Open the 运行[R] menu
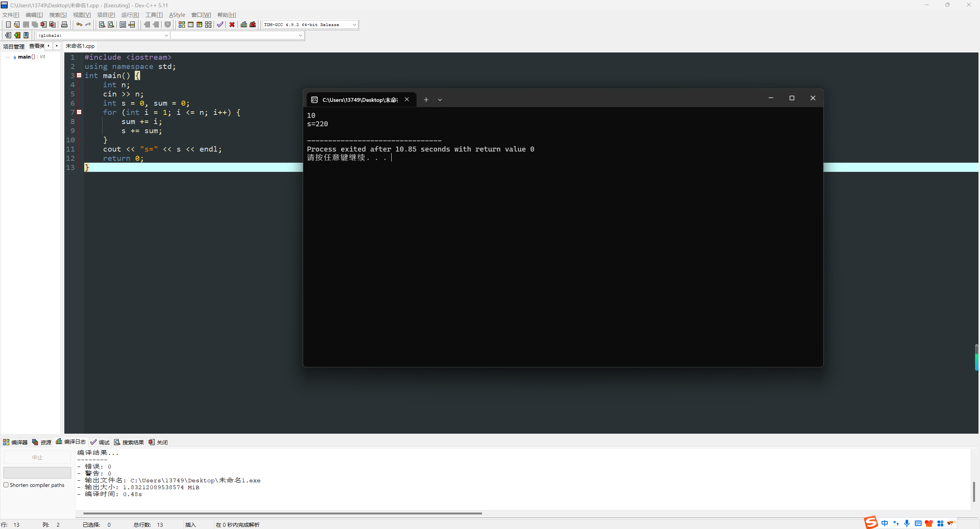The width and height of the screenshot is (980, 529). click(130, 15)
